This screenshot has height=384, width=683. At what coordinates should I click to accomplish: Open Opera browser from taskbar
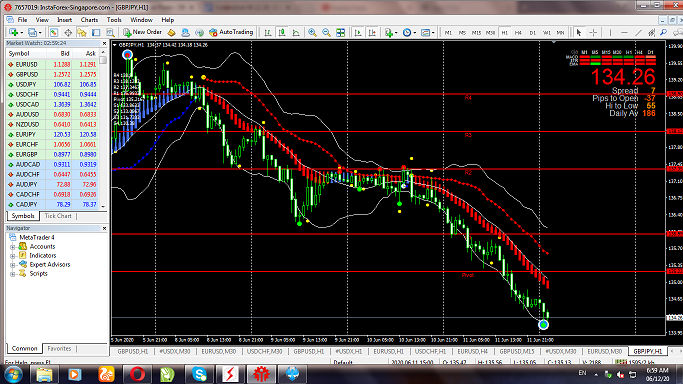[x=137, y=374]
